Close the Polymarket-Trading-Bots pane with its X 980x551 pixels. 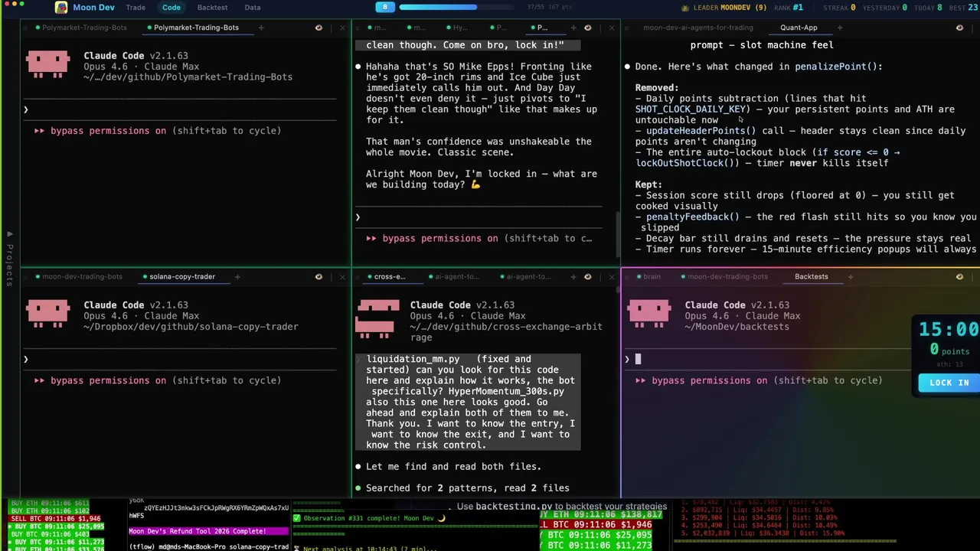click(342, 28)
